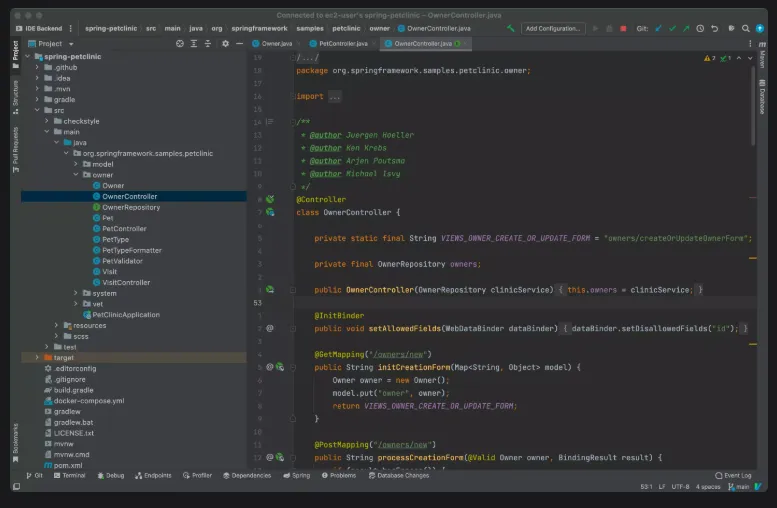The image size is (777, 508).
Task: Expand the .github folder
Action: point(37,67)
